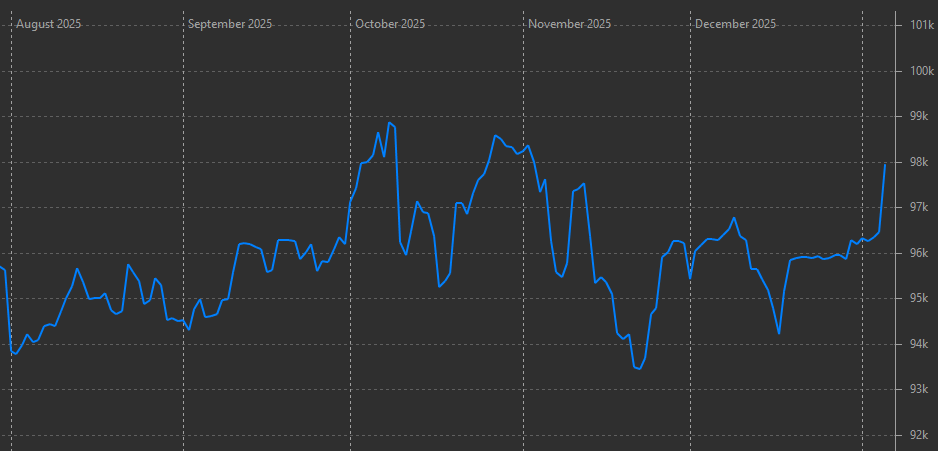Click the 99k axis value
This screenshot has width=938, height=451.
919,117
